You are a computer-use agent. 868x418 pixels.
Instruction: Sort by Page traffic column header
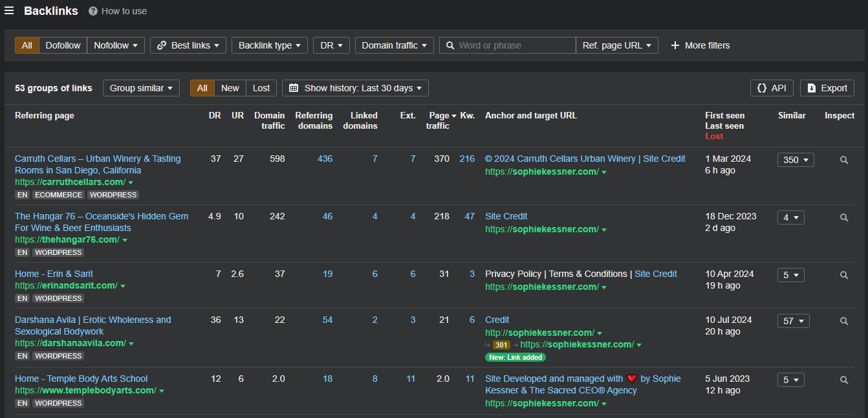coord(441,120)
